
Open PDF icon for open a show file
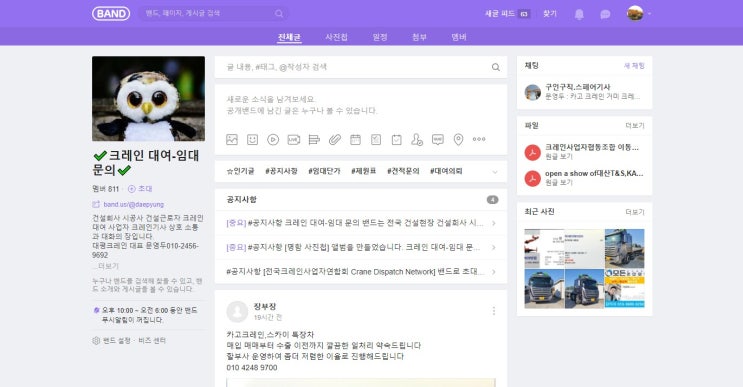tap(533, 179)
